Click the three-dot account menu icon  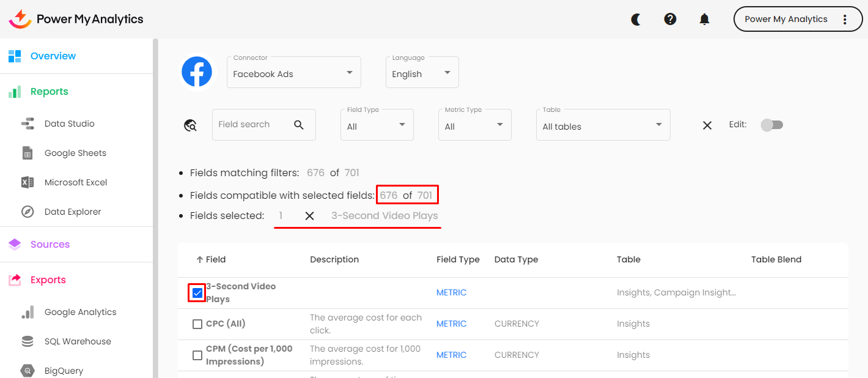[845, 20]
